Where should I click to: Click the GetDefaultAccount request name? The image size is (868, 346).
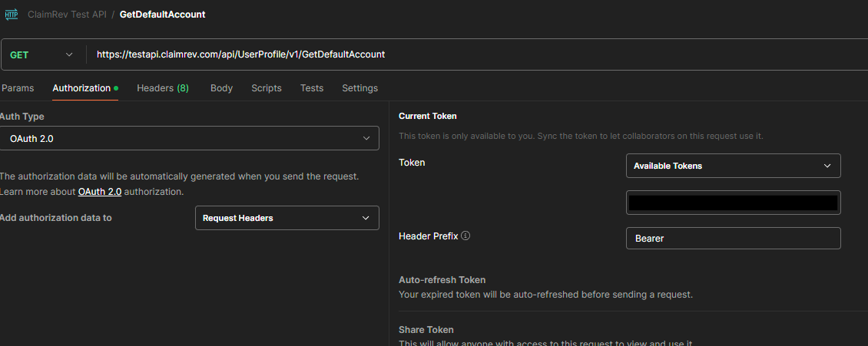click(x=162, y=15)
